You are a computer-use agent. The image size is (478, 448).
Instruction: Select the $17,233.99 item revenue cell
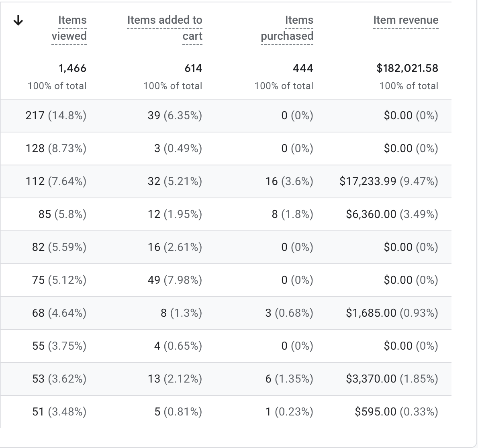pyautogui.click(x=388, y=181)
